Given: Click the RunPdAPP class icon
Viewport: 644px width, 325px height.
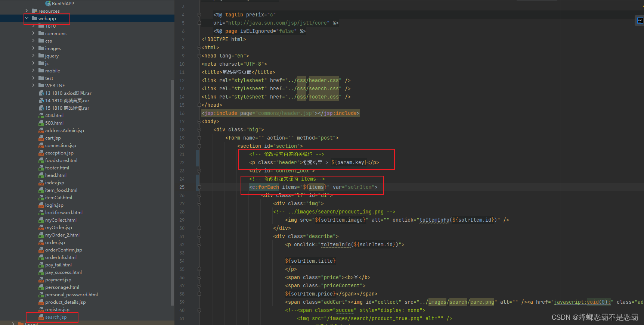Looking at the screenshot, I should (x=48, y=3).
